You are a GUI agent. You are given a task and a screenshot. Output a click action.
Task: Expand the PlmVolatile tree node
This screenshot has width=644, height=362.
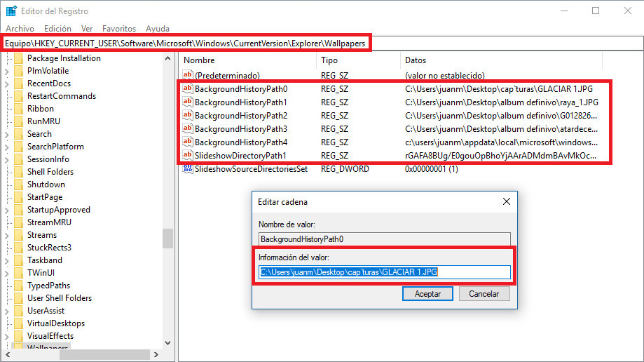point(6,71)
